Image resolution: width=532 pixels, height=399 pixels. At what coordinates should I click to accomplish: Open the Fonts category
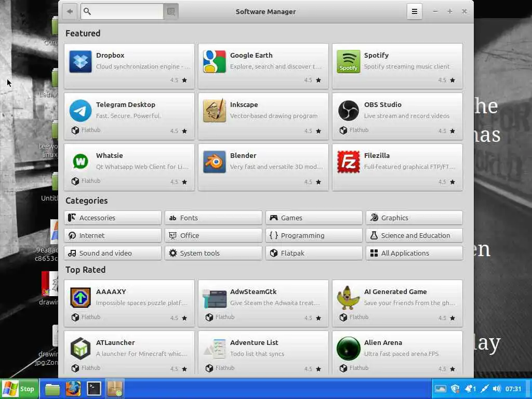pos(214,218)
